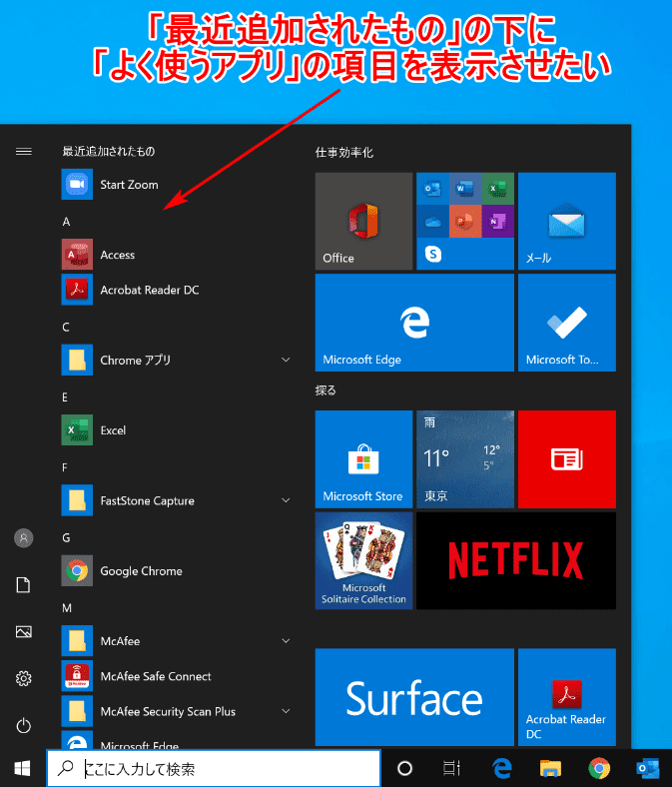Open the Excel app icon
Viewport: 672px width, 787px height.
[77, 430]
